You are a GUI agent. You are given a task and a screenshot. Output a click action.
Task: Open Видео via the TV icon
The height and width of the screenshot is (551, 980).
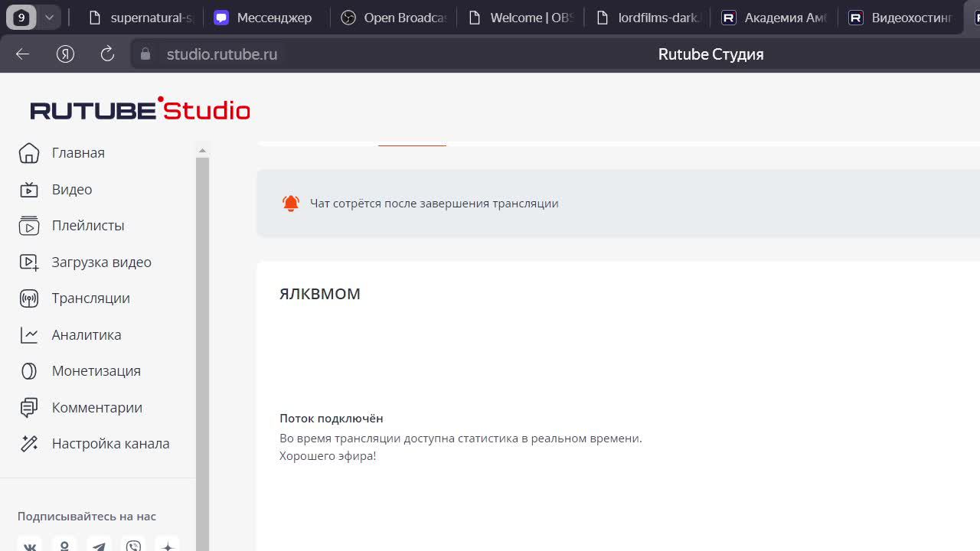(28, 189)
